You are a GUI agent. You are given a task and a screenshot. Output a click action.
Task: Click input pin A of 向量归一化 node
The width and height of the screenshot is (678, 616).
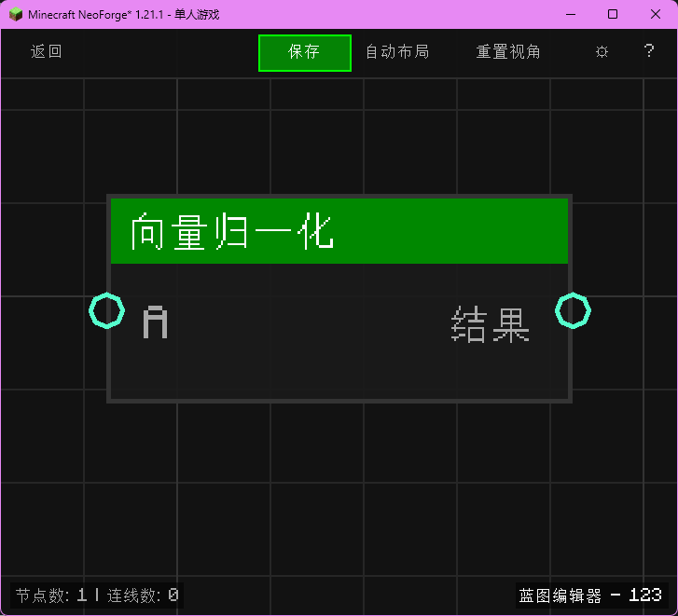[107, 310]
